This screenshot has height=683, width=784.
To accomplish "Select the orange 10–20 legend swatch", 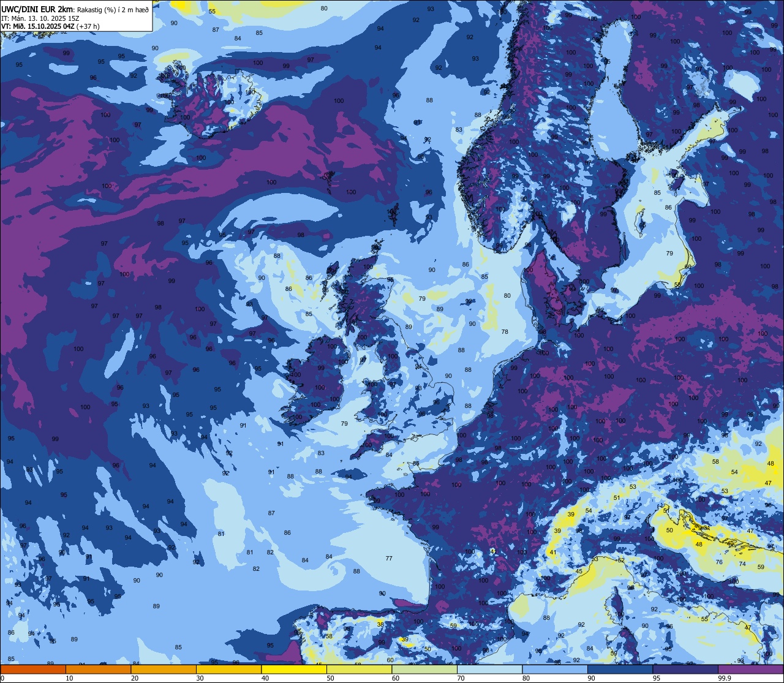I will (x=98, y=669).
